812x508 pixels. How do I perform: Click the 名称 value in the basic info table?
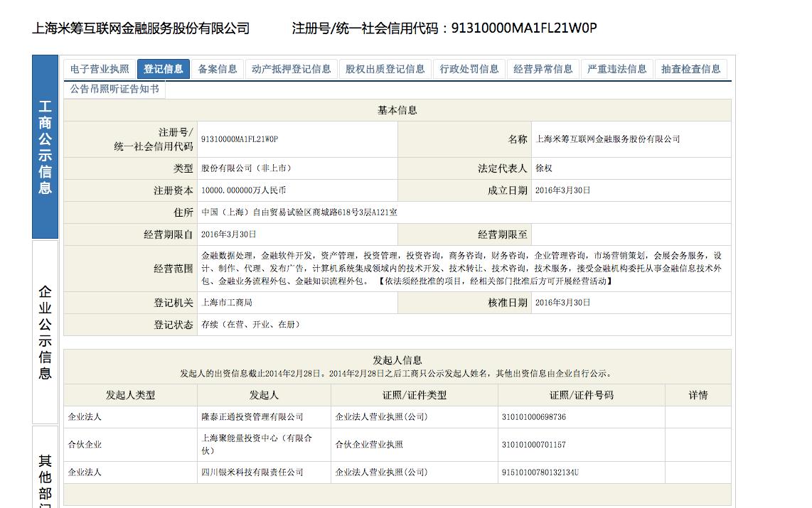(607, 139)
